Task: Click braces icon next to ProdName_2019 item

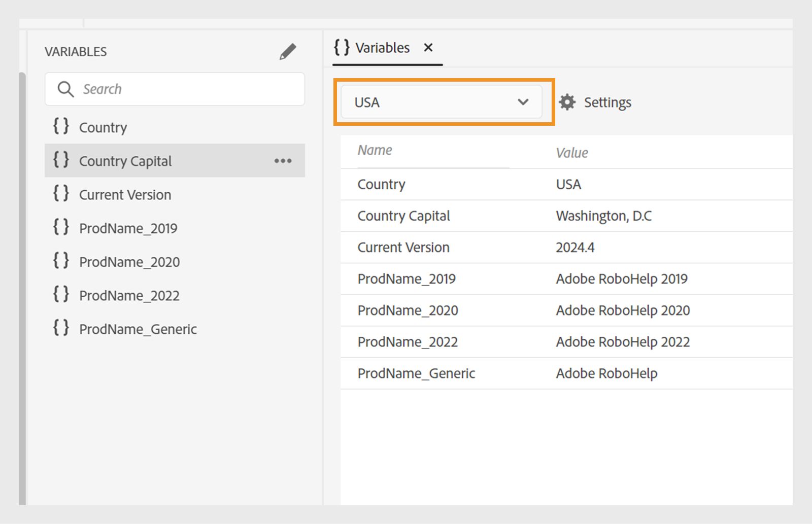Action: (x=61, y=227)
